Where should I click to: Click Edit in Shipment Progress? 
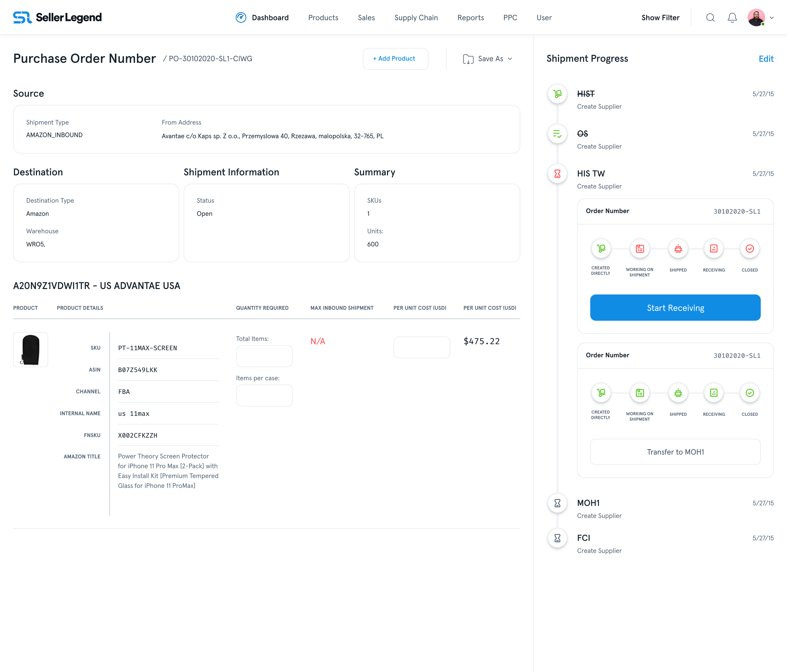766,59
